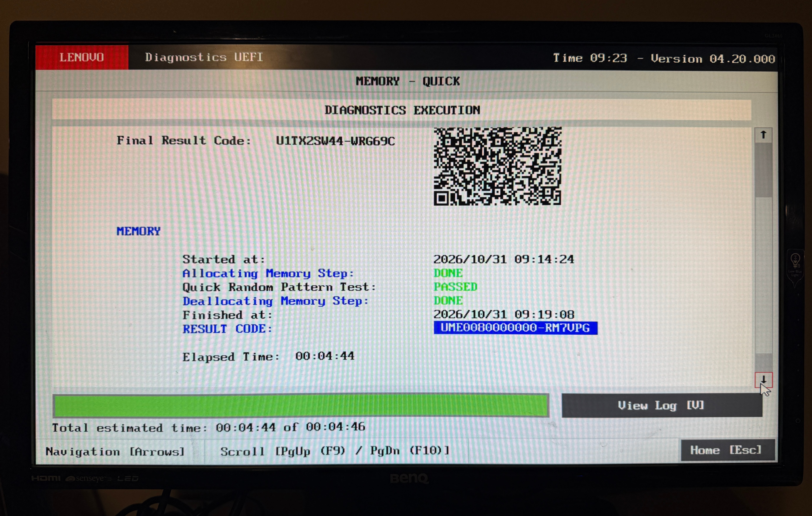Click the Scroll PgUp/PgDn hint
This screenshot has width=812, height=516.
click(x=335, y=451)
